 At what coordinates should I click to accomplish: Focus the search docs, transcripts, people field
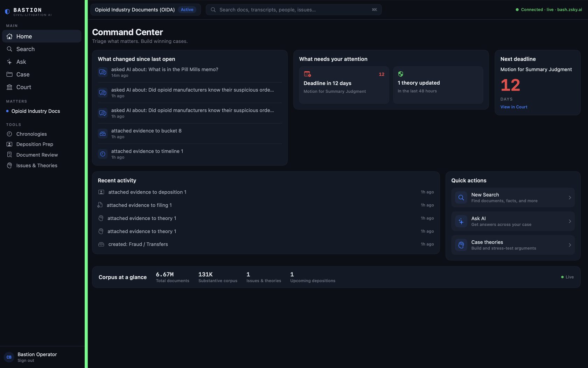294,10
